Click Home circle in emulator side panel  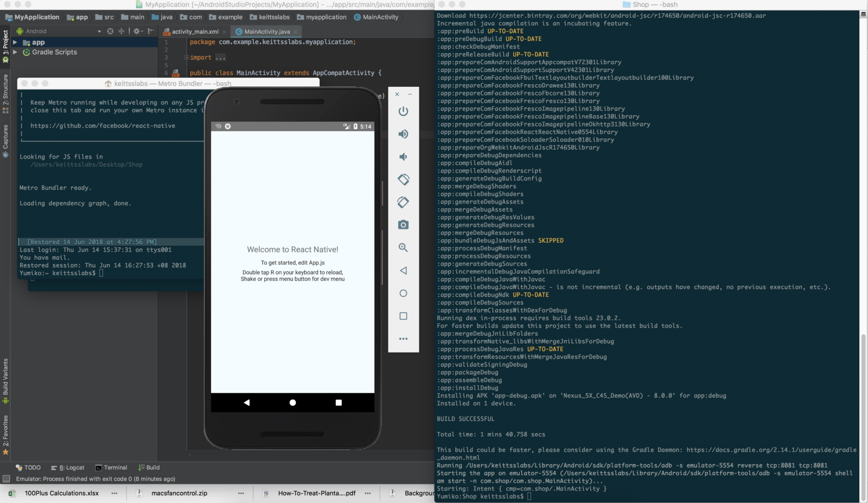[403, 293]
